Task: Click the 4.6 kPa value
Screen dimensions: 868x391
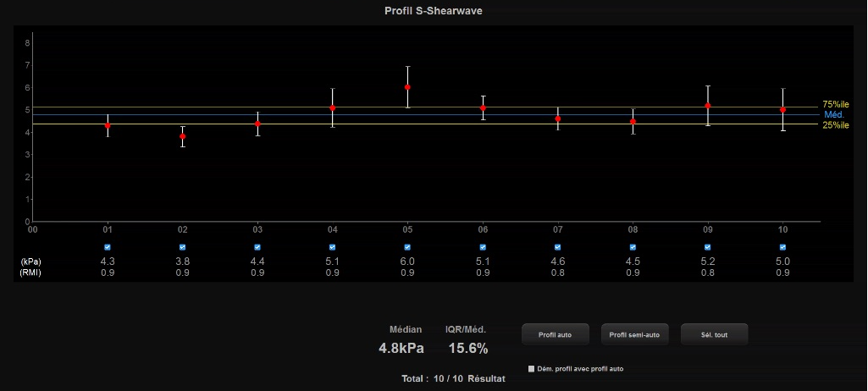Action: (x=557, y=262)
